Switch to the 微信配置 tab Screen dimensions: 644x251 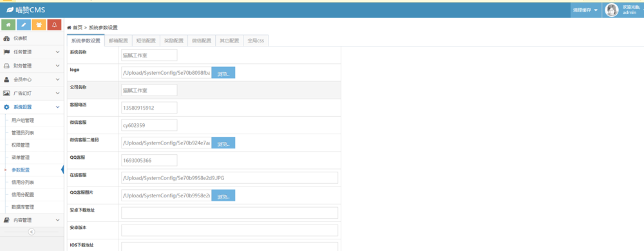coord(201,41)
